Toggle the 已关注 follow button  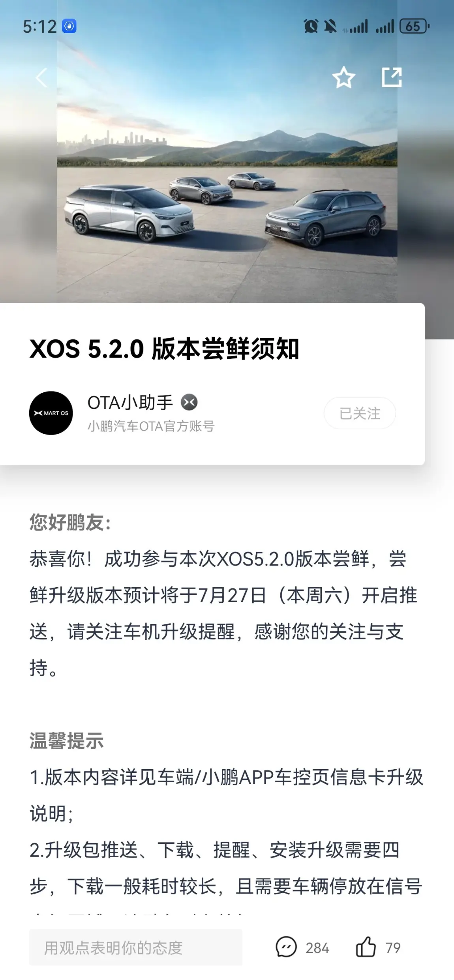point(360,413)
